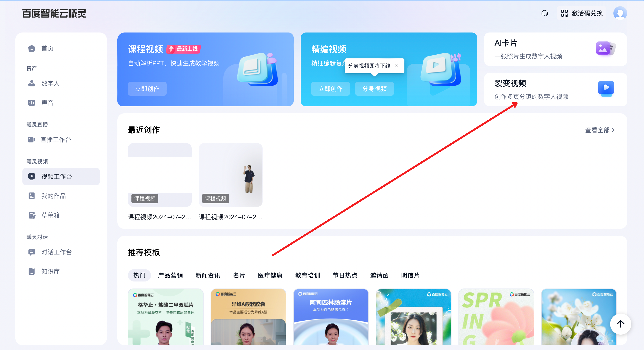The image size is (644, 350).
Task: Expand 查看全部 chevron
Action: (613, 130)
